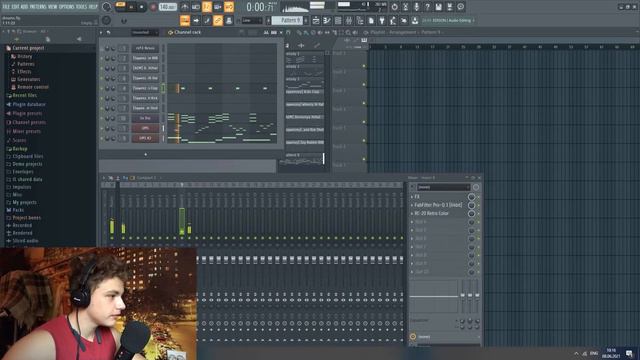Click the stop transport button
The image size is (640, 360).
click(x=142, y=7)
